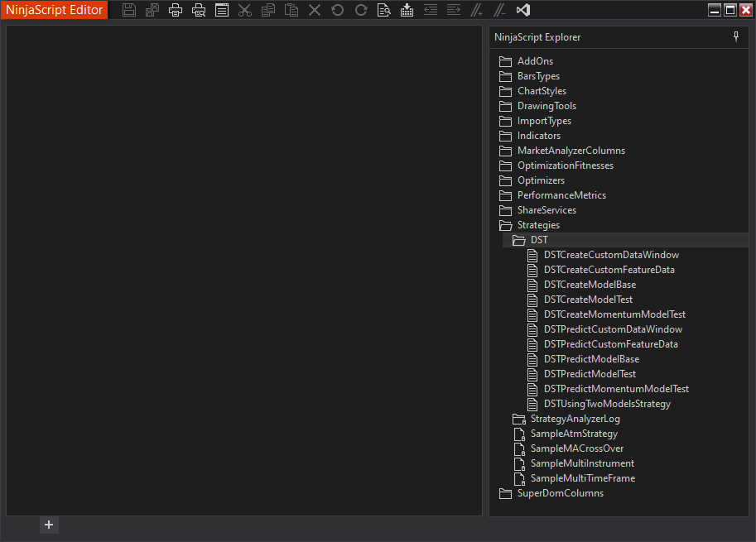
Task: Click the Save icon in toolbar
Action: [128, 10]
